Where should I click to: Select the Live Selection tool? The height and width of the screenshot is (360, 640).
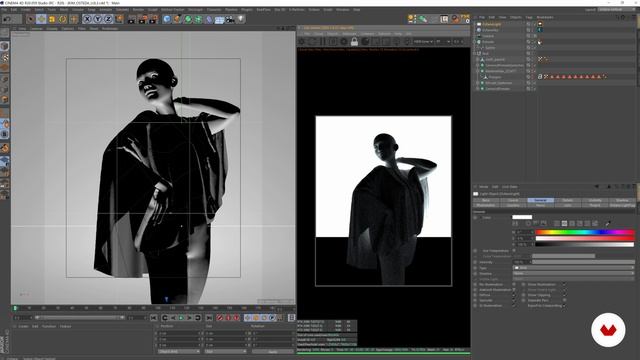(x=31, y=19)
